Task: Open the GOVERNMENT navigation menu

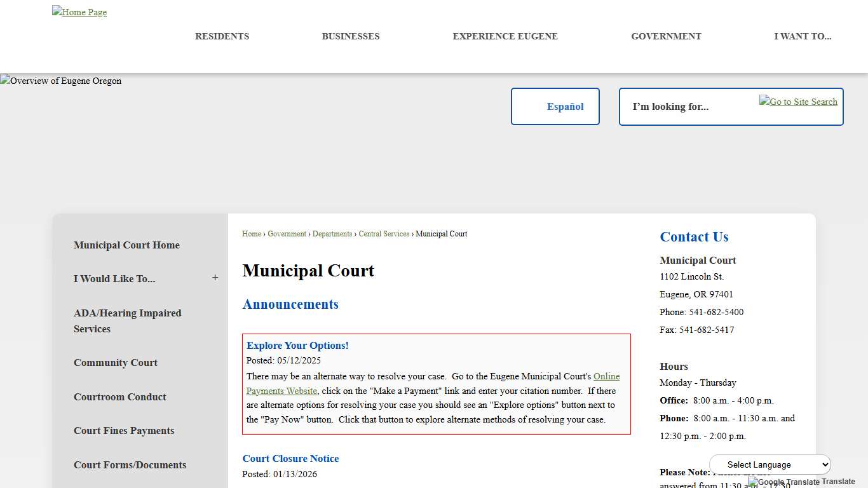Action: [x=666, y=36]
